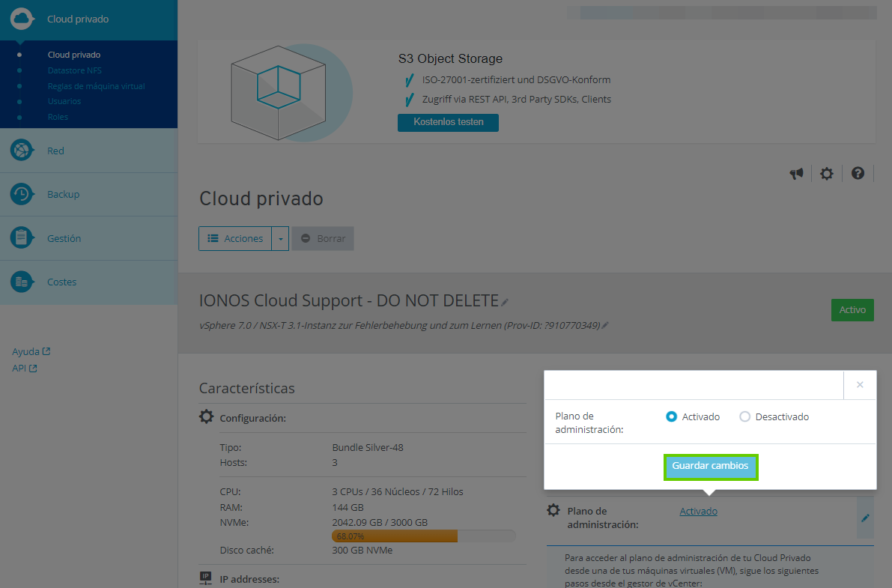Image resolution: width=892 pixels, height=588 pixels.
Task: Click pencil icon beside Plano de administración
Action: point(865,518)
